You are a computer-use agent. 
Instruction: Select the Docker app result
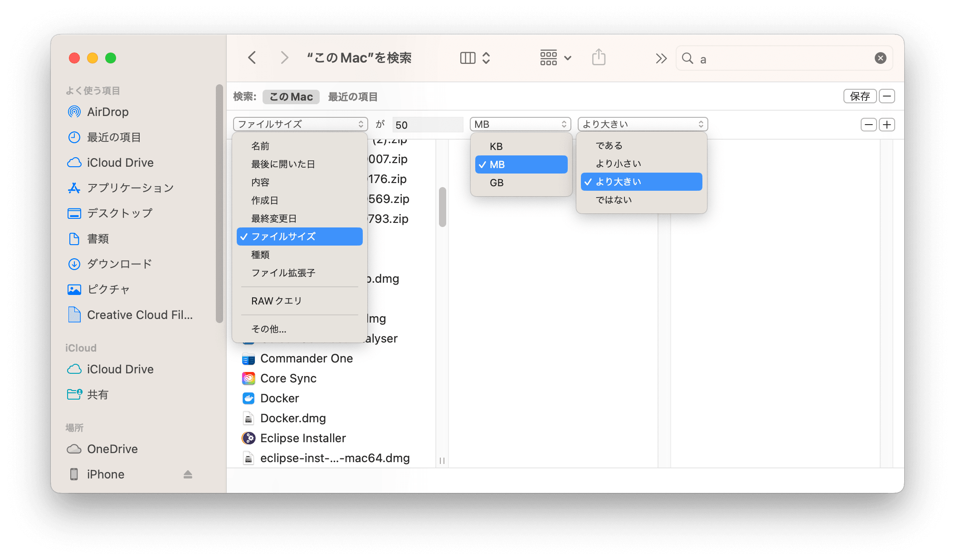(x=279, y=398)
